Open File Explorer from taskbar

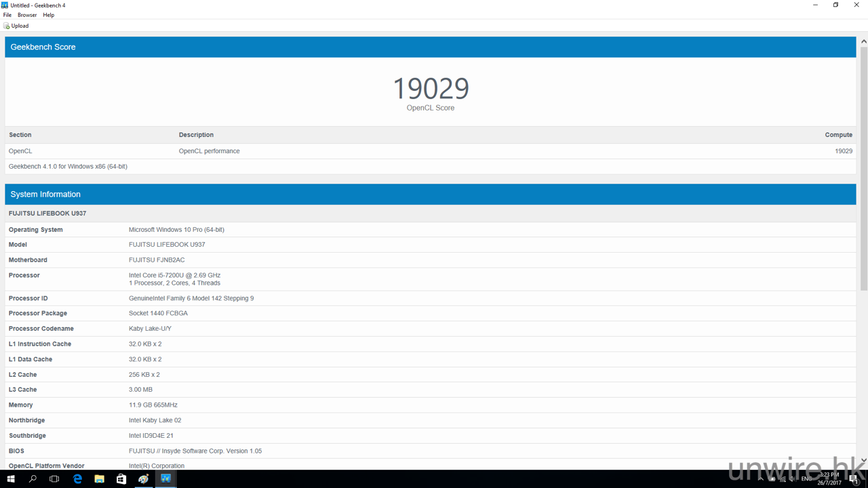pos(99,479)
